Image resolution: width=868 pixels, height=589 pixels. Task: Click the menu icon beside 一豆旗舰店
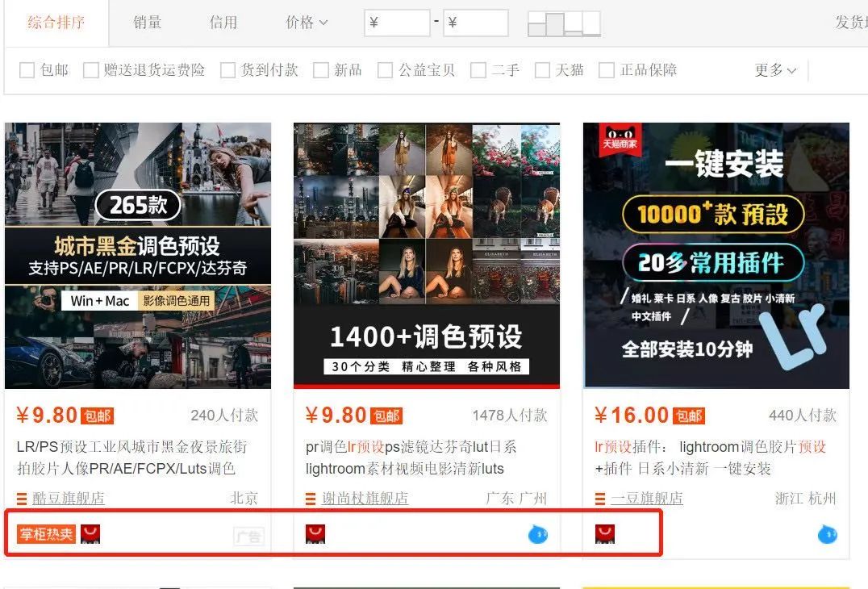600,499
